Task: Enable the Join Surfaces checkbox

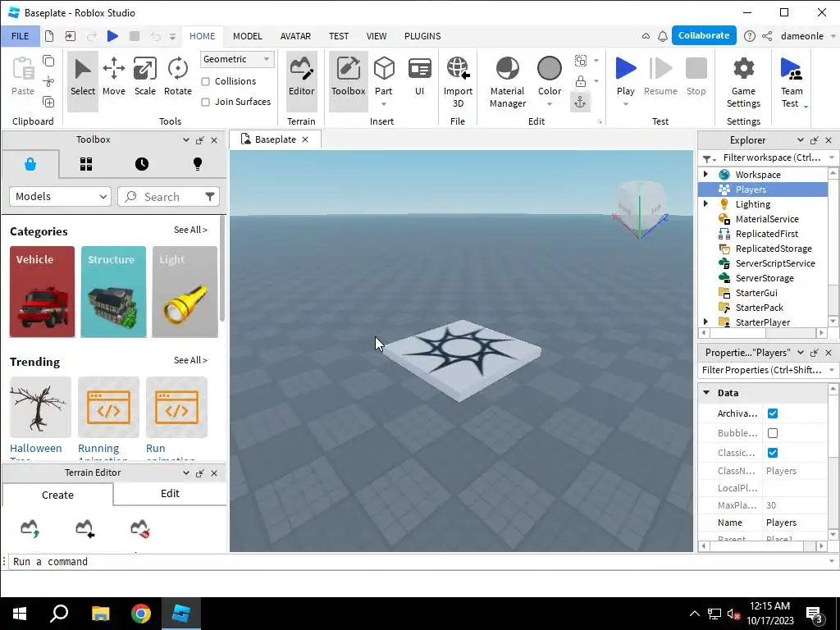Action: 205,102
